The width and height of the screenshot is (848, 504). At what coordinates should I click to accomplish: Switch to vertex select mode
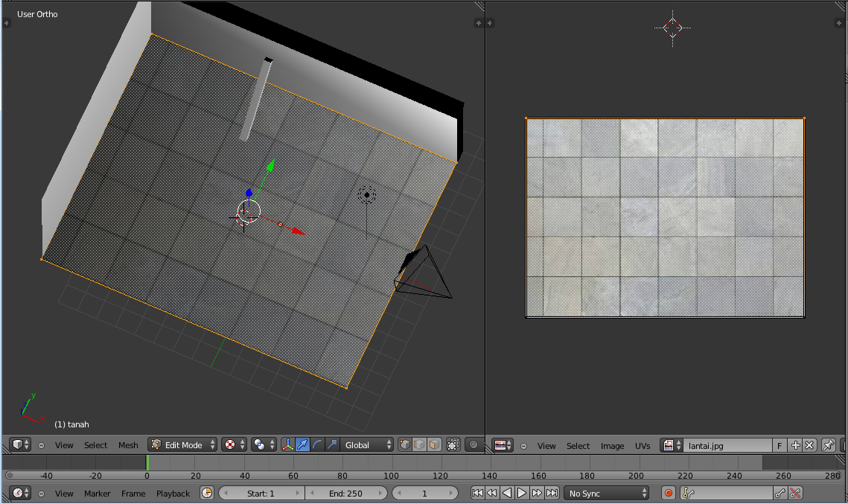click(404, 444)
